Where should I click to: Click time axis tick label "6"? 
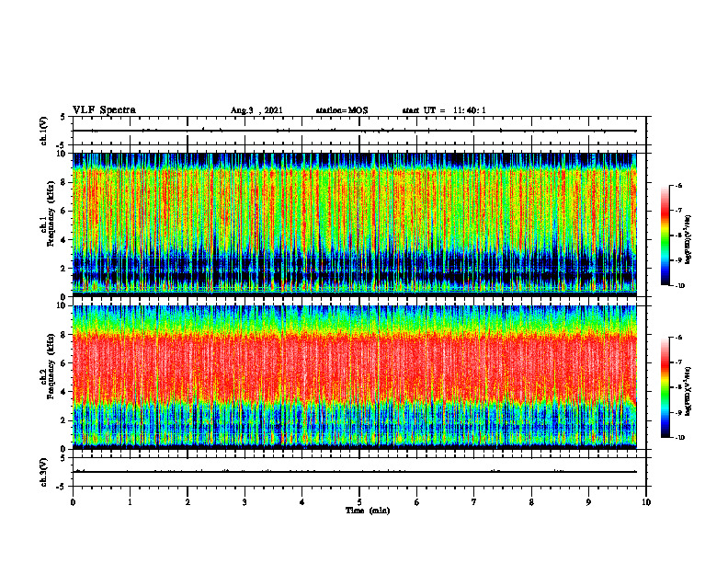tap(417, 502)
